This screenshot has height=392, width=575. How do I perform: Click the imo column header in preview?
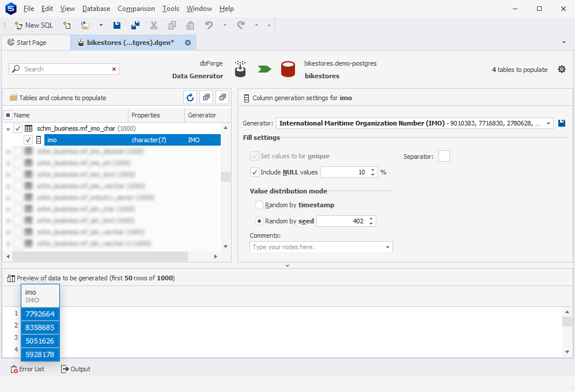[x=40, y=296]
